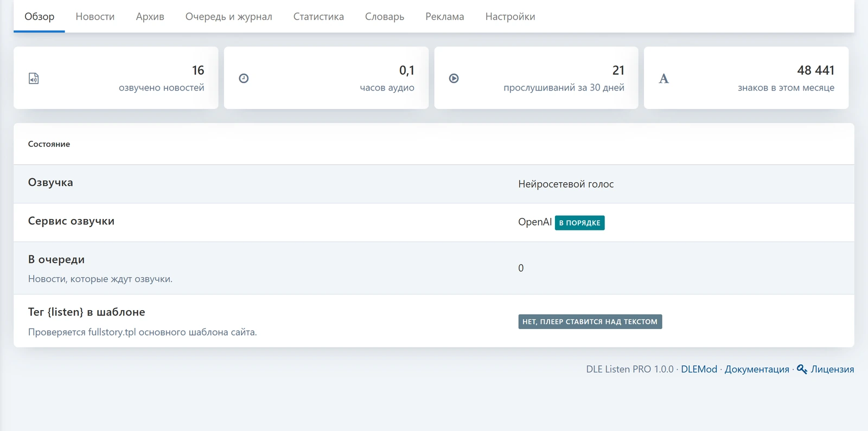Open the Реклама tab
This screenshot has height=431, width=868.
click(445, 17)
